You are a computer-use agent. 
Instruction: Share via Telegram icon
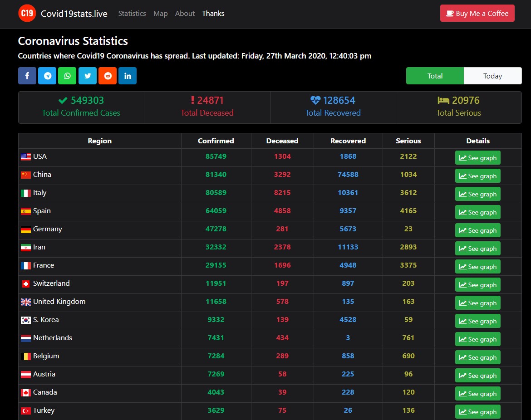47,76
